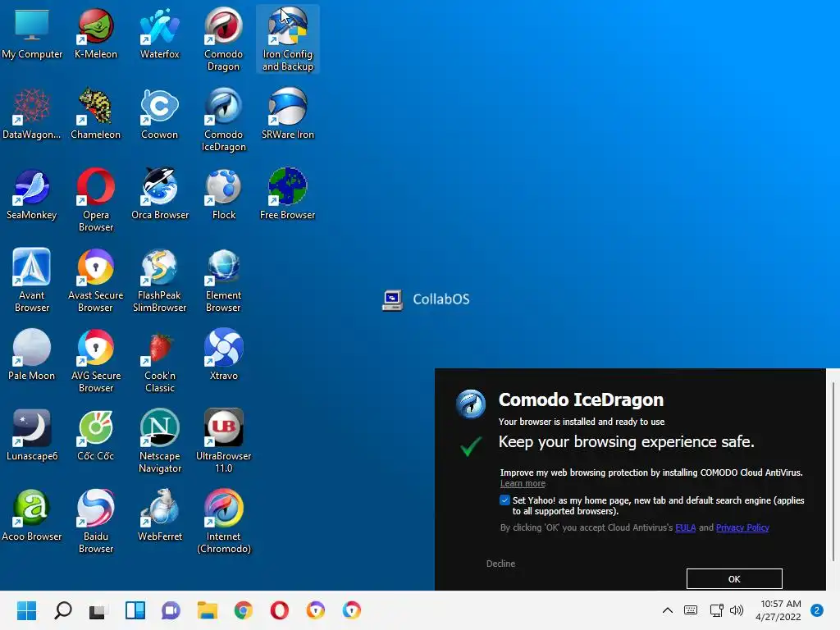
Task: Select the Avant Browser shortcut
Action: [x=32, y=281]
